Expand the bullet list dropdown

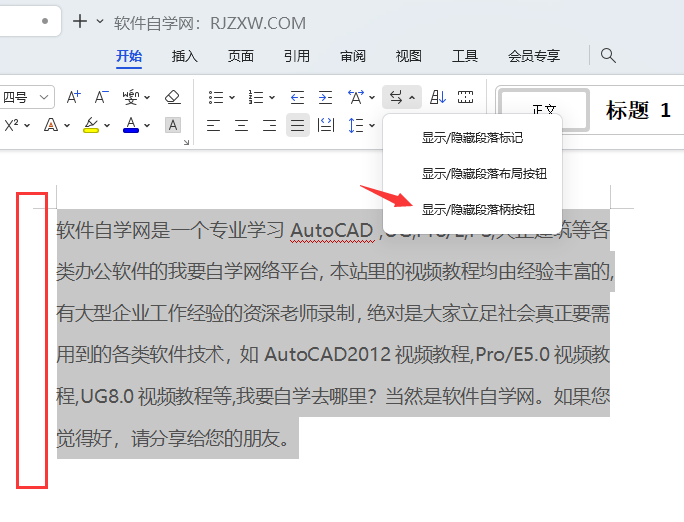pos(232,97)
